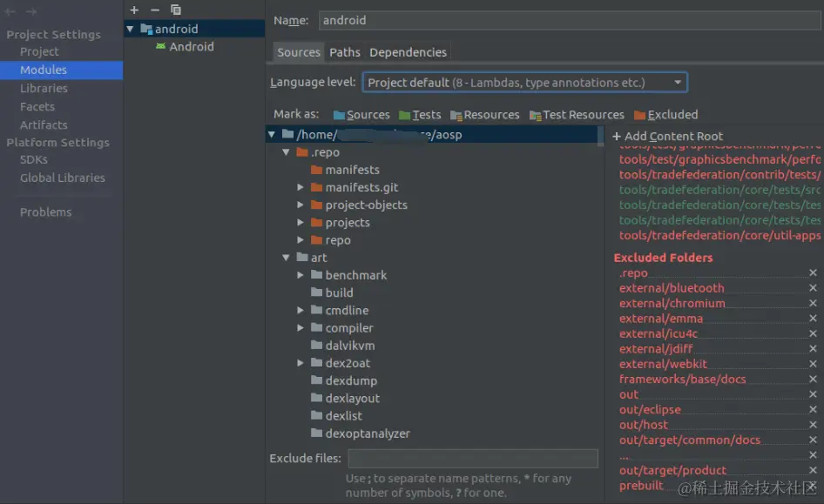This screenshot has height=504, width=824.
Task: Remove external/webkit excluded folder entry
Action: click(813, 364)
